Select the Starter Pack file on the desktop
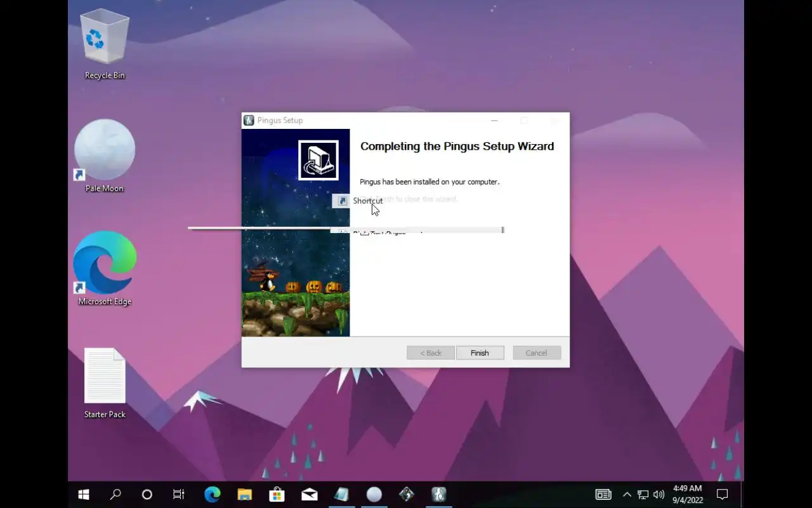812x508 pixels. click(105, 384)
